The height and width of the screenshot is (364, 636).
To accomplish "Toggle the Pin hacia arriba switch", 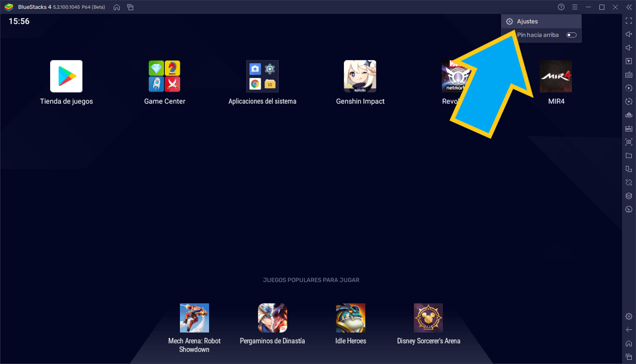I will point(572,35).
